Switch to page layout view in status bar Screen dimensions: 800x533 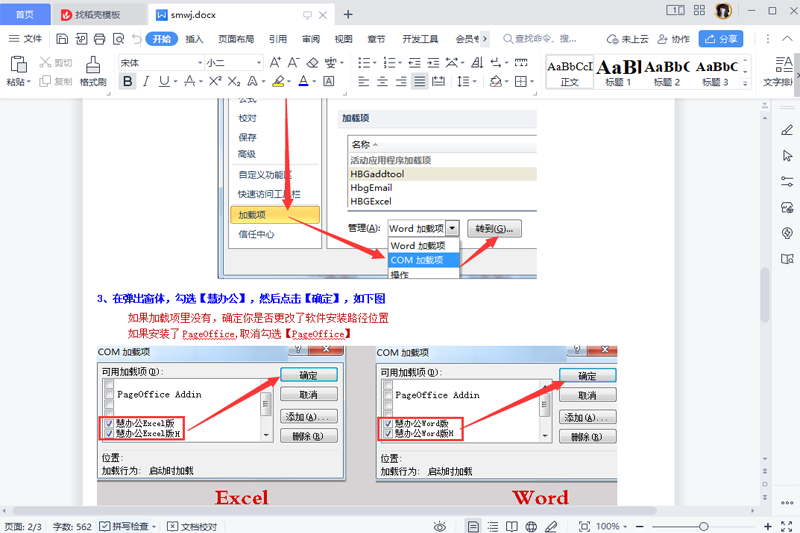pos(473,526)
